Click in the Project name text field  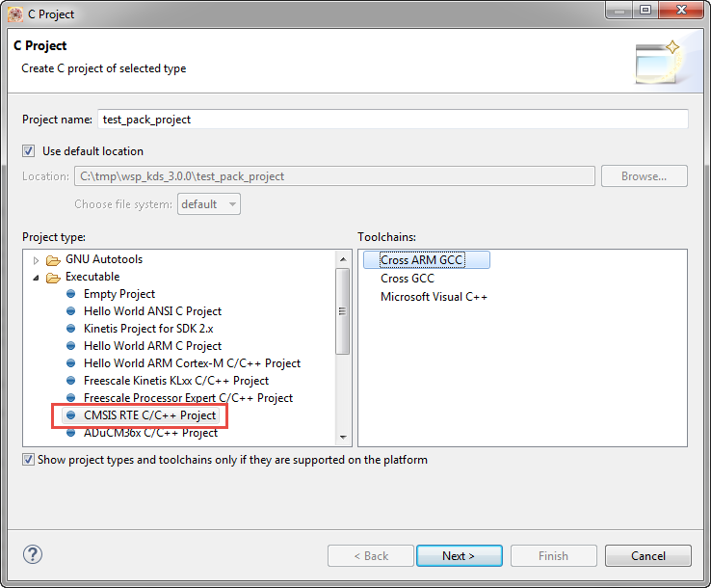point(393,120)
